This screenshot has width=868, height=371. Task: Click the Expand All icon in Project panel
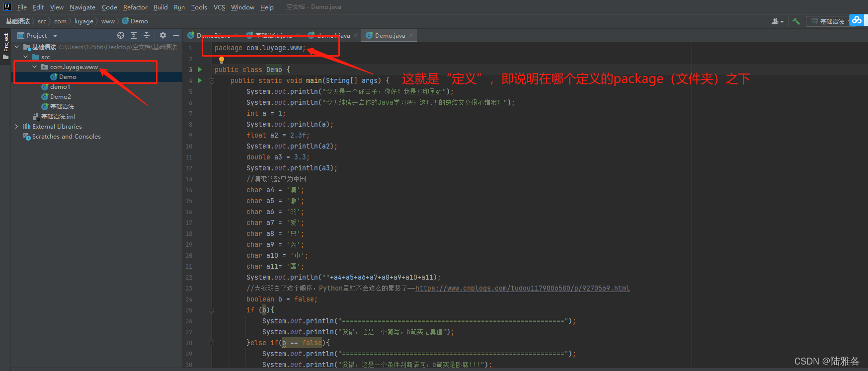134,35
